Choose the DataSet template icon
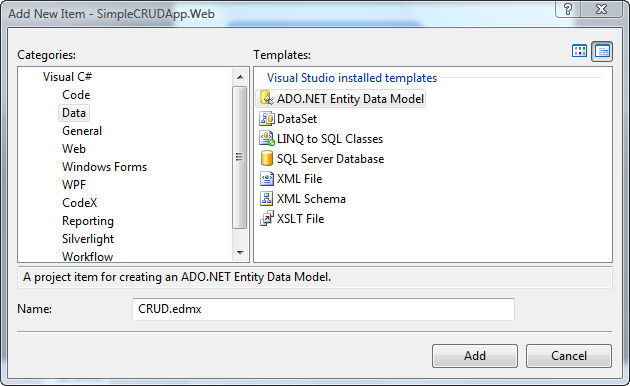Image resolution: width=630 pixels, height=386 pixels. click(x=267, y=118)
